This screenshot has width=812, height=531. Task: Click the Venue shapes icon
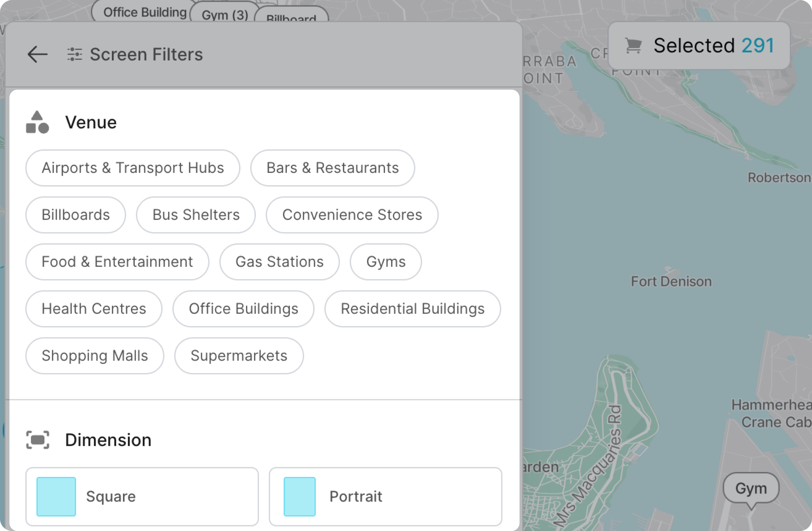37,122
